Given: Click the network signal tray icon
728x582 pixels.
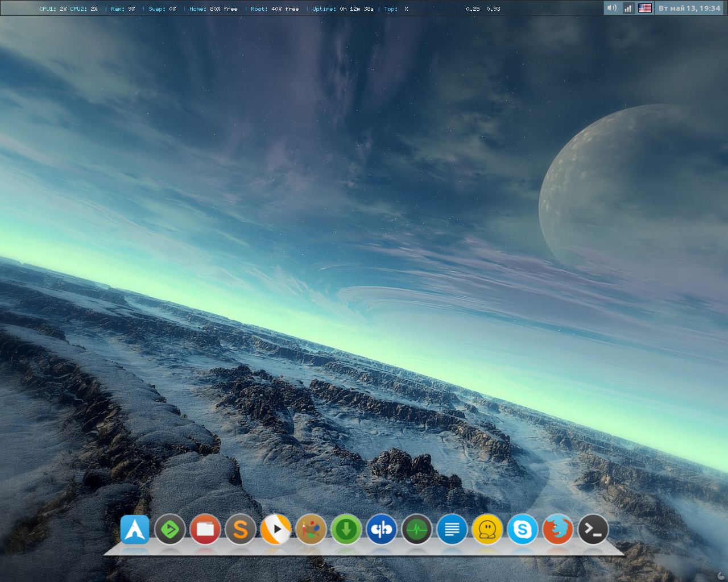Looking at the screenshot, I should tap(628, 8).
